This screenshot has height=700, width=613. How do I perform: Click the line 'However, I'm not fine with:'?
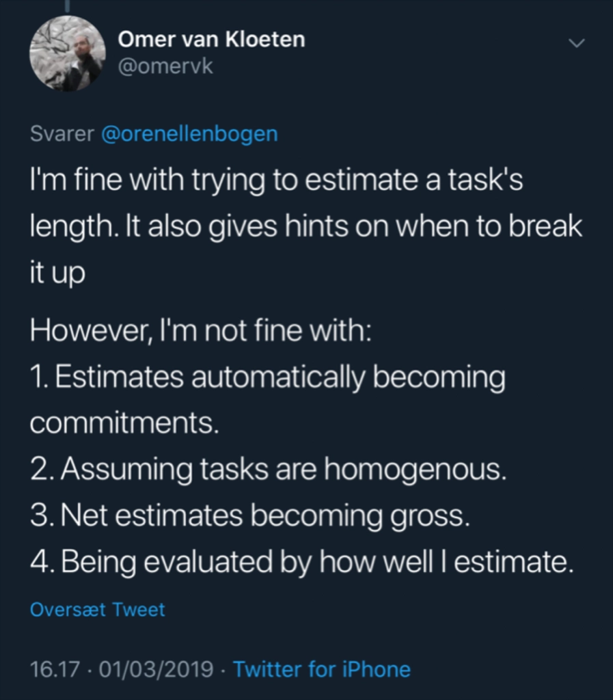point(201,331)
